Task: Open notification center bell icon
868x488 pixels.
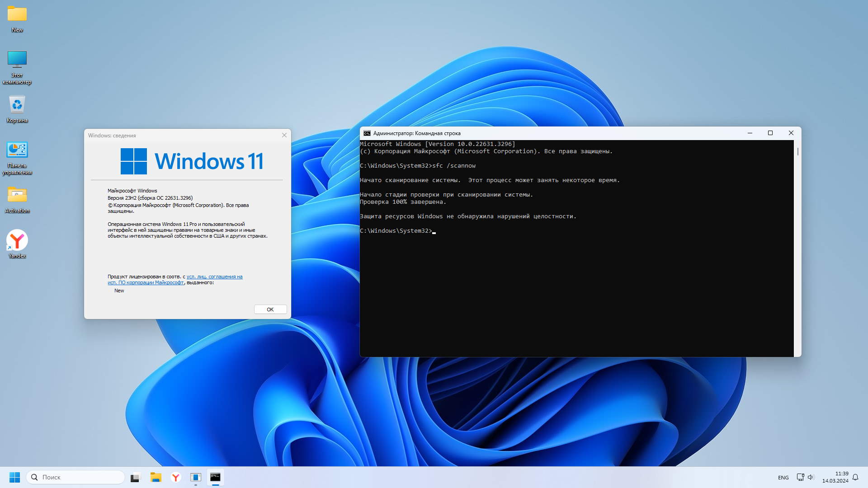Action: click(x=855, y=477)
